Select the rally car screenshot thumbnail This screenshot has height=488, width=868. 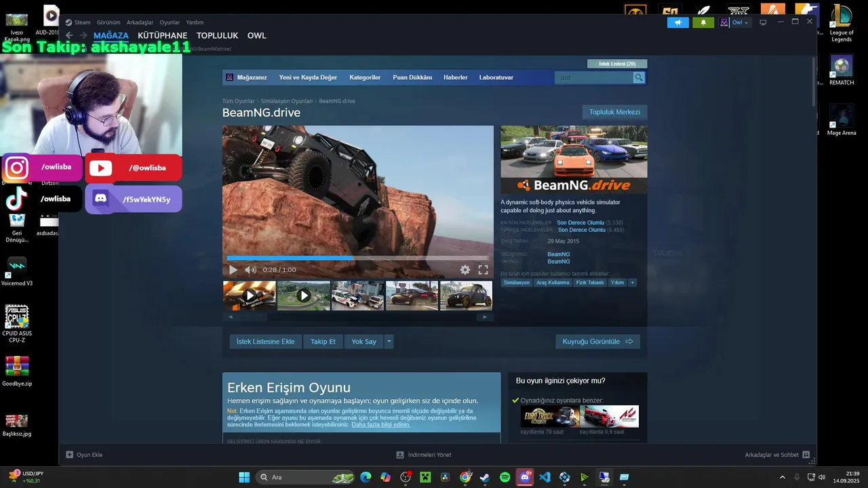[x=358, y=296]
